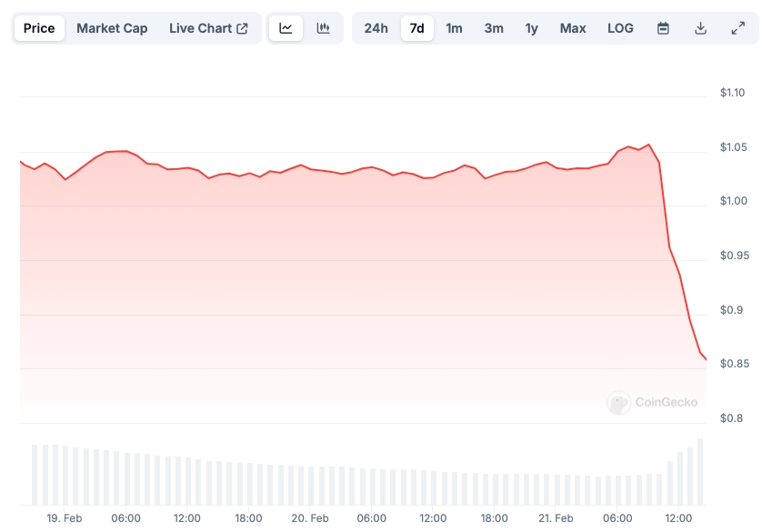Select the 24h time range
Viewport: 762px width, 532px height.
[376, 28]
